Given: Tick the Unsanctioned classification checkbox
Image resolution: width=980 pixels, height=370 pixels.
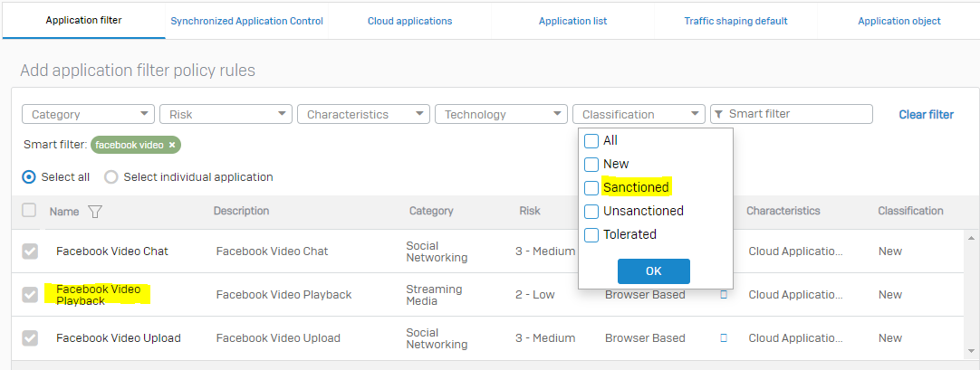Looking at the screenshot, I should (x=591, y=212).
